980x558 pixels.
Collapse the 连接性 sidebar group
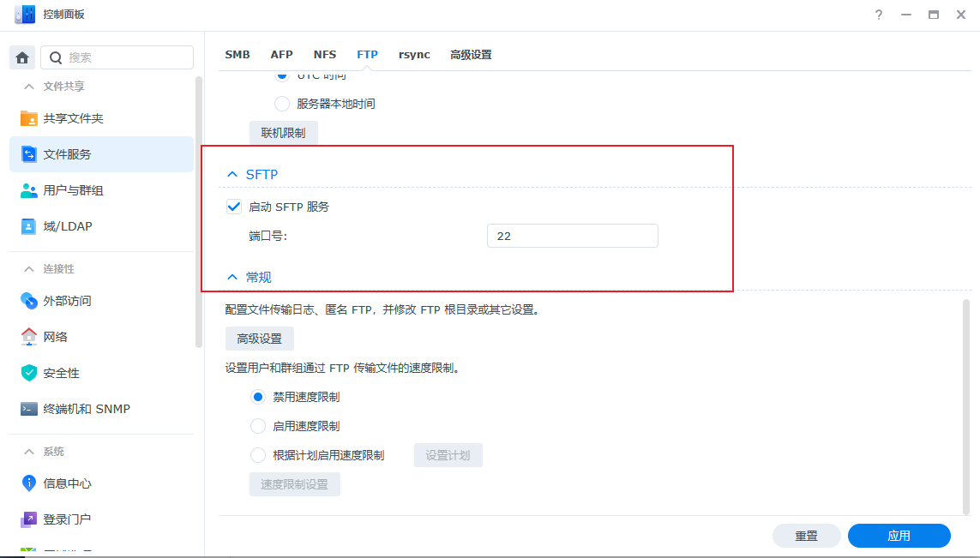(x=29, y=268)
